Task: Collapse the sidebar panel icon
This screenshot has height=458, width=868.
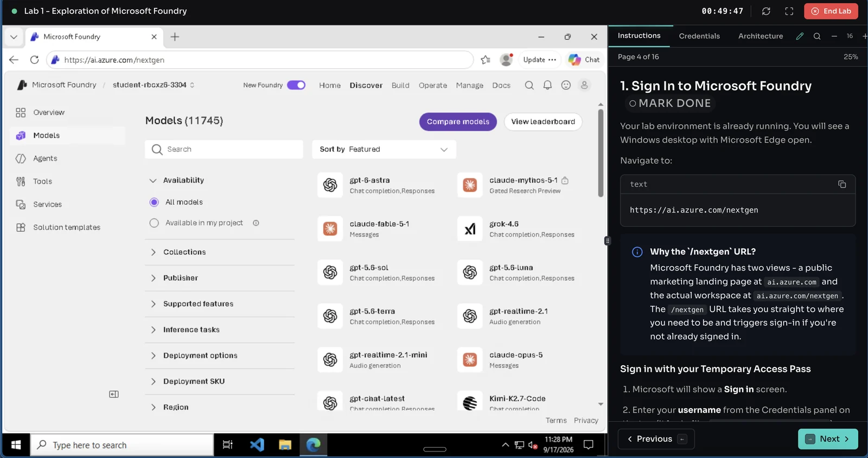Action: tap(114, 394)
